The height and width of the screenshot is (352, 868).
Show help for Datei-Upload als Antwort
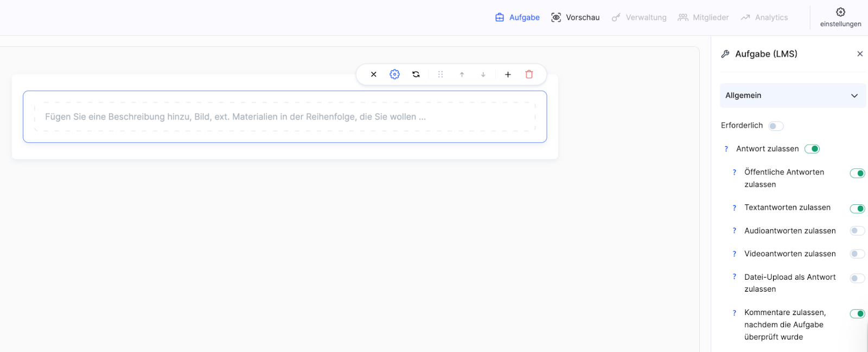coord(735,277)
